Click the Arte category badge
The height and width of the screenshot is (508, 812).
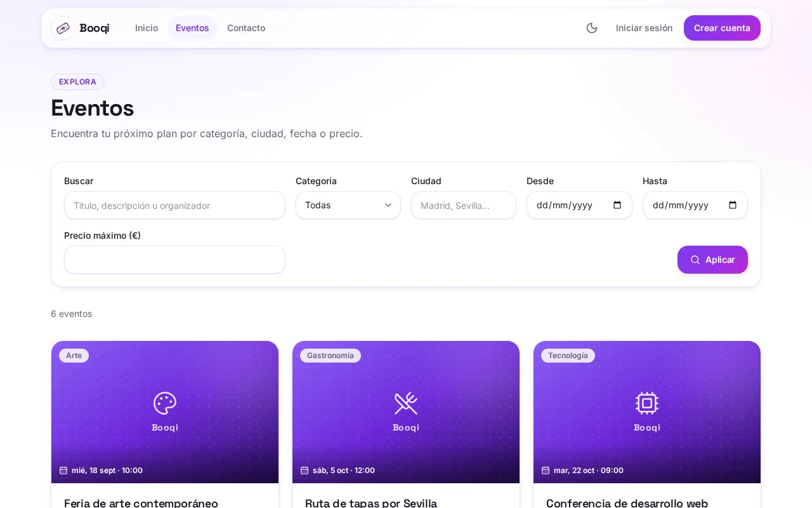[x=74, y=356]
